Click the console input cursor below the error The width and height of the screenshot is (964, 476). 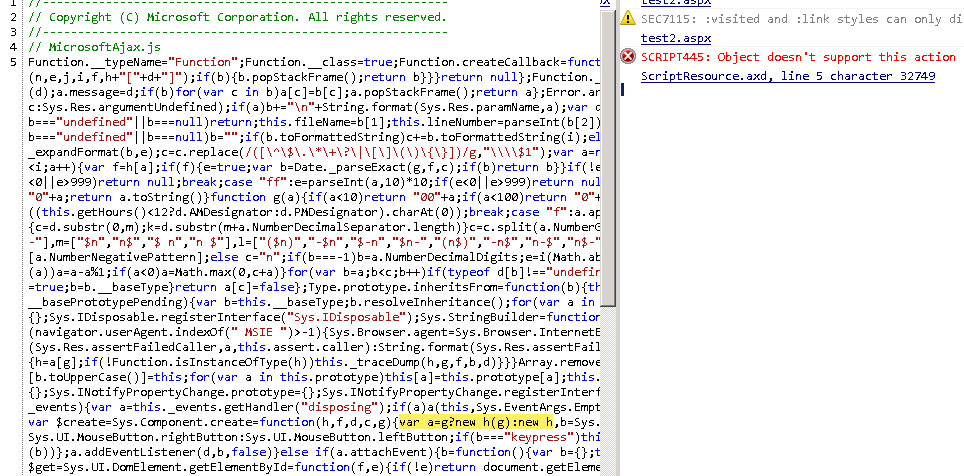[x=623, y=90]
